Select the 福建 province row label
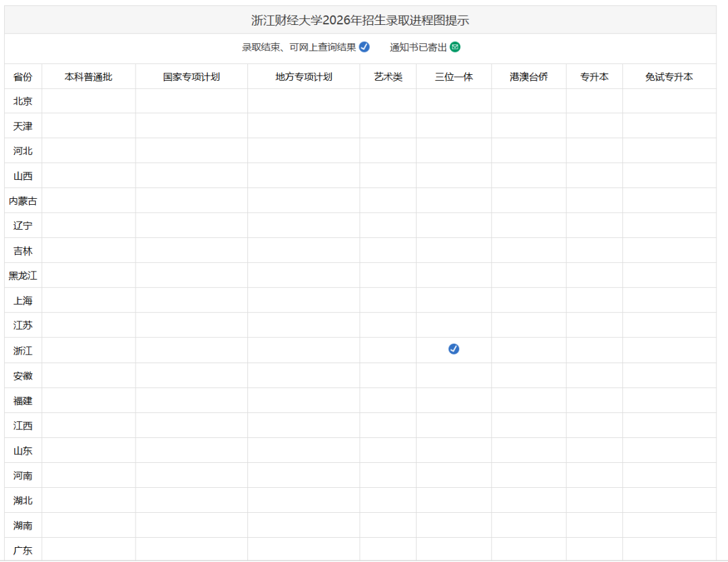 [23, 401]
